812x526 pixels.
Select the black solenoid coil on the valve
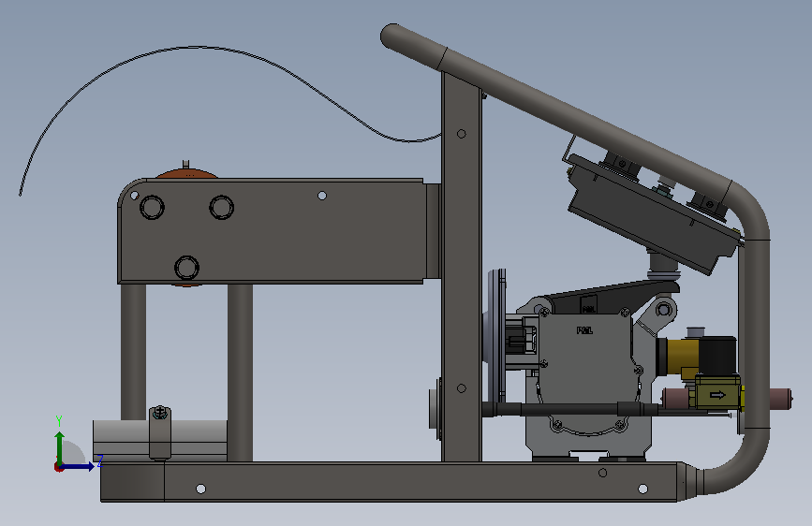coord(717,355)
